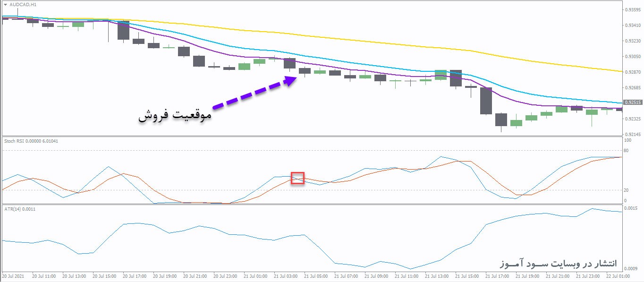Click the 21 Jul 19:00 time label
644x282 pixels.
coord(527,275)
